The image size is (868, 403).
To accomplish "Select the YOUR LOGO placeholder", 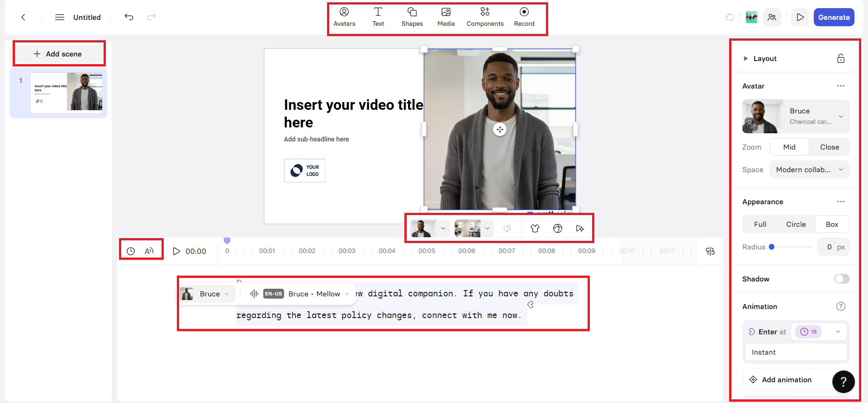I will [305, 170].
